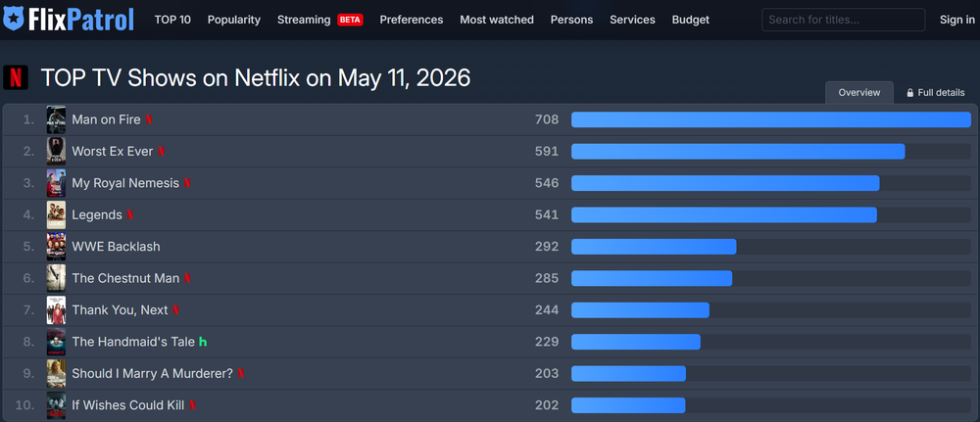Click the Netflix N icon next to Man on Fire

(149, 119)
